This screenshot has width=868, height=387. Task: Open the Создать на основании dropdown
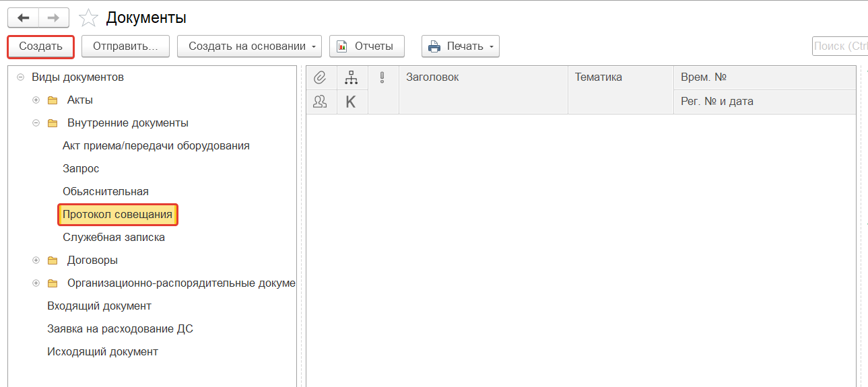249,46
